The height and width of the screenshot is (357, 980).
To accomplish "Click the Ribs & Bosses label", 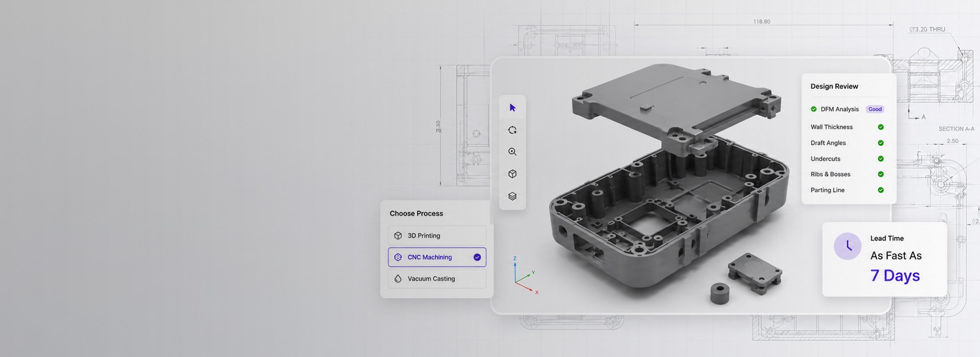I will tap(830, 174).
